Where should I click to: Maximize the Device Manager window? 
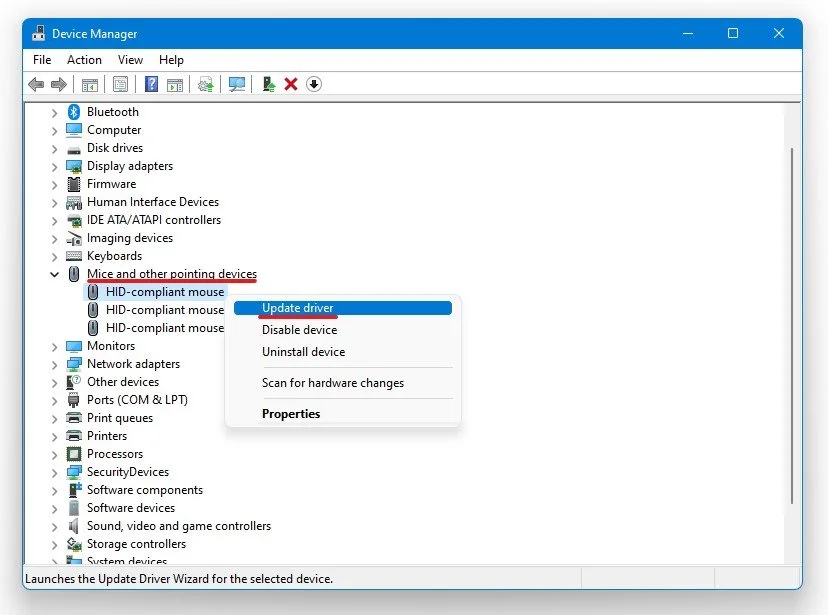[733, 33]
